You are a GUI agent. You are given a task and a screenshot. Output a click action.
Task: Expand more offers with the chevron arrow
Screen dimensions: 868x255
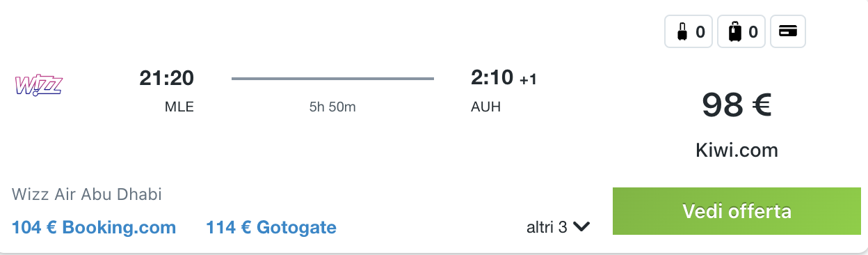point(581,226)
